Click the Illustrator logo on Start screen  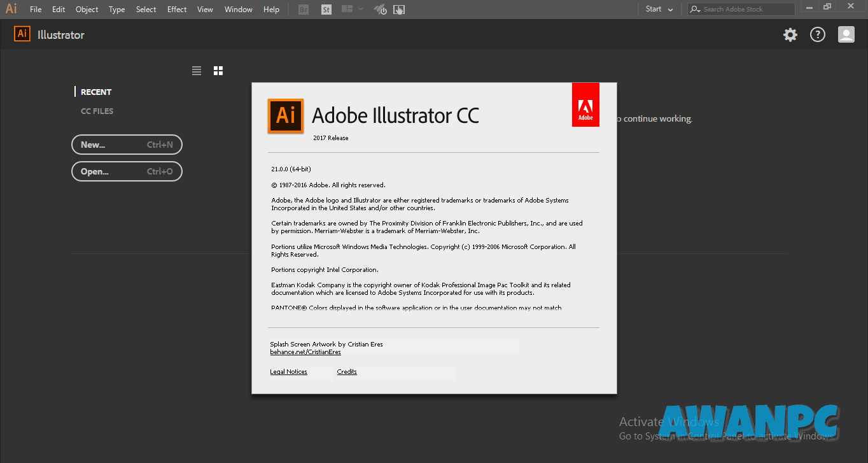click(x=22, y=34)
